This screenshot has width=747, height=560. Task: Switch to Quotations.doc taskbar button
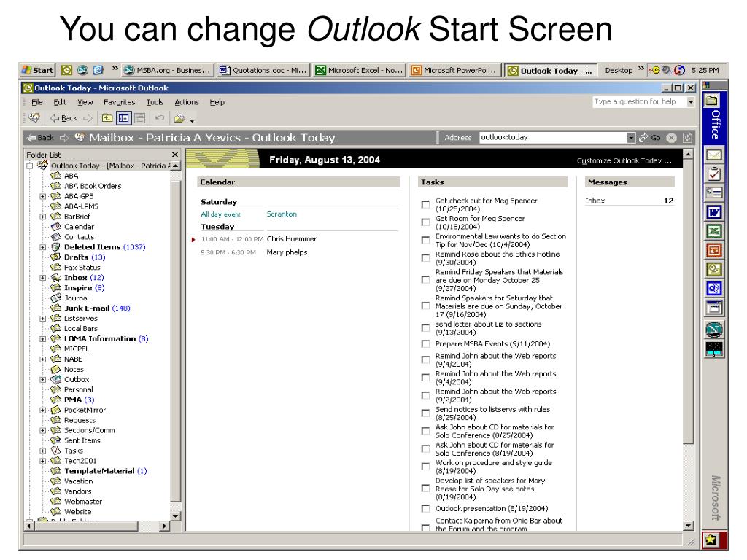pyautogui.click(x=263, y=70)
